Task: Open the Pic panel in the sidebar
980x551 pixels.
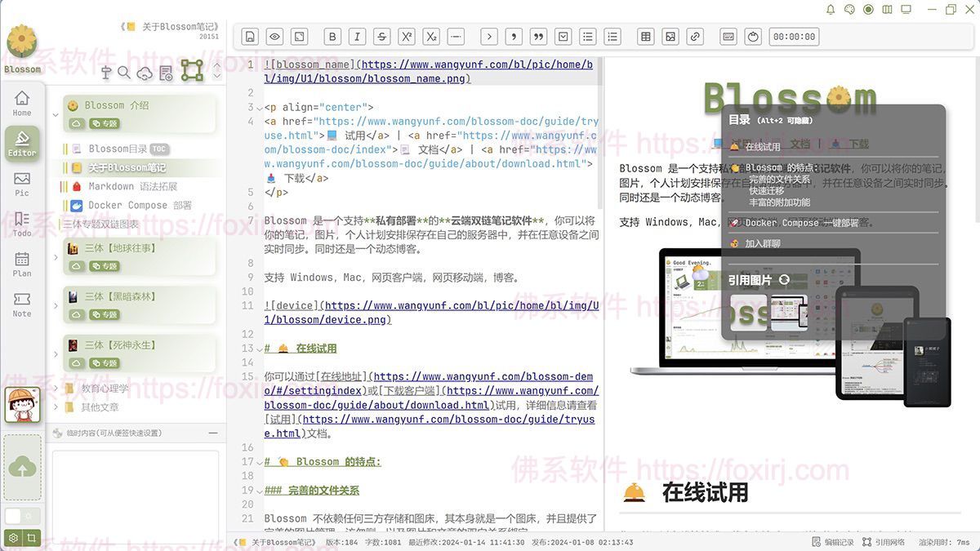Action: point(22,186)
